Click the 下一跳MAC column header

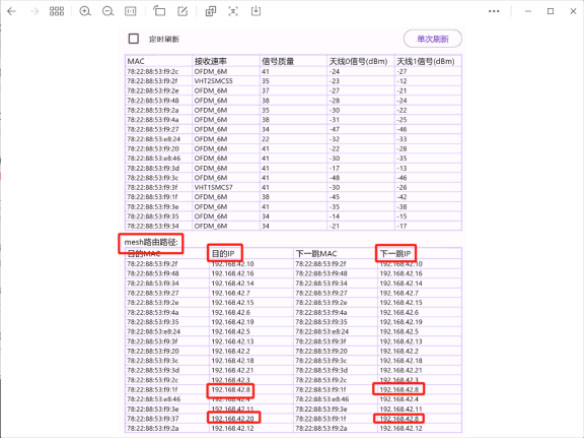point(316,254)
